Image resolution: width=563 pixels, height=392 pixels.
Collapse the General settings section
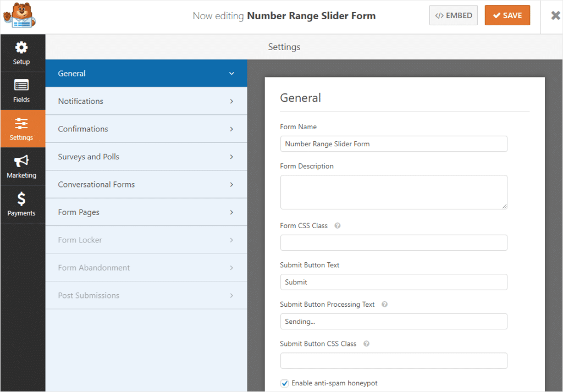(146, 73)
